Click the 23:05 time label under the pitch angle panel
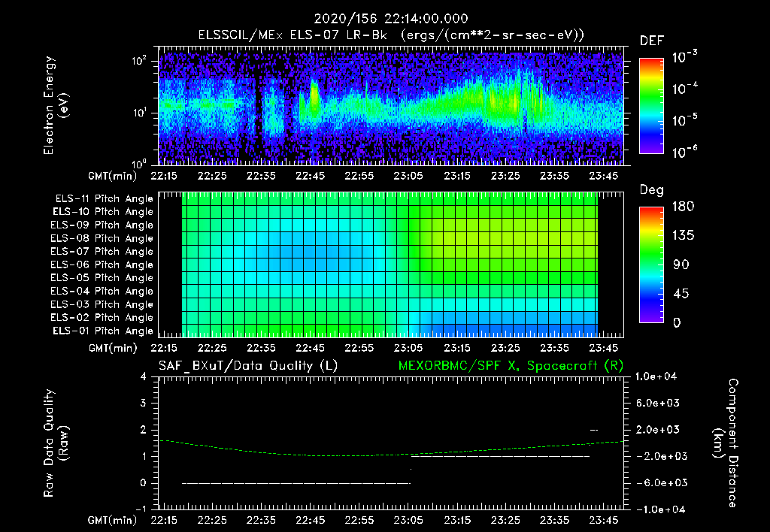Screen dimensions: 770x532 click(x=408, y=349)
